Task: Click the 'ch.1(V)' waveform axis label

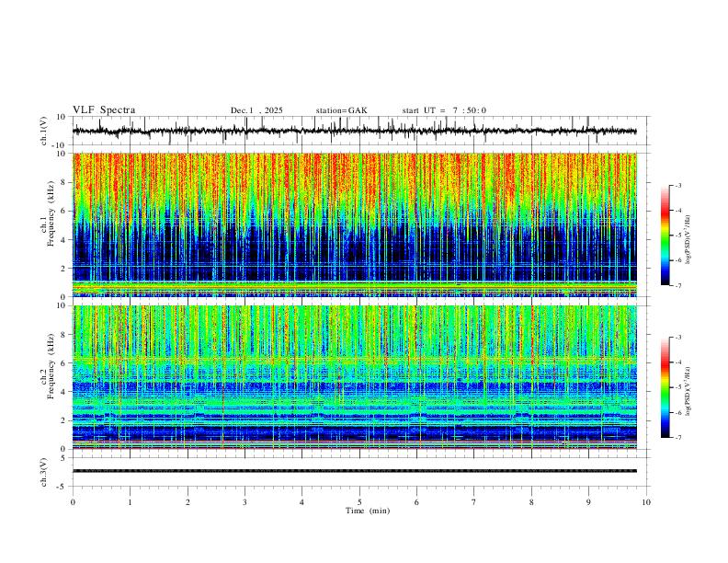Action: pyautogui.click(x=44, y=131)
